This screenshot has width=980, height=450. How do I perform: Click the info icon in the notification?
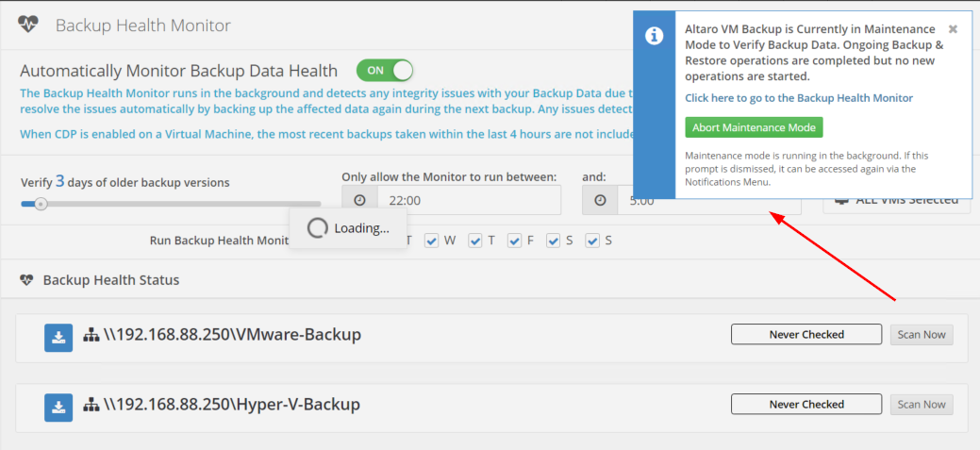654,36
